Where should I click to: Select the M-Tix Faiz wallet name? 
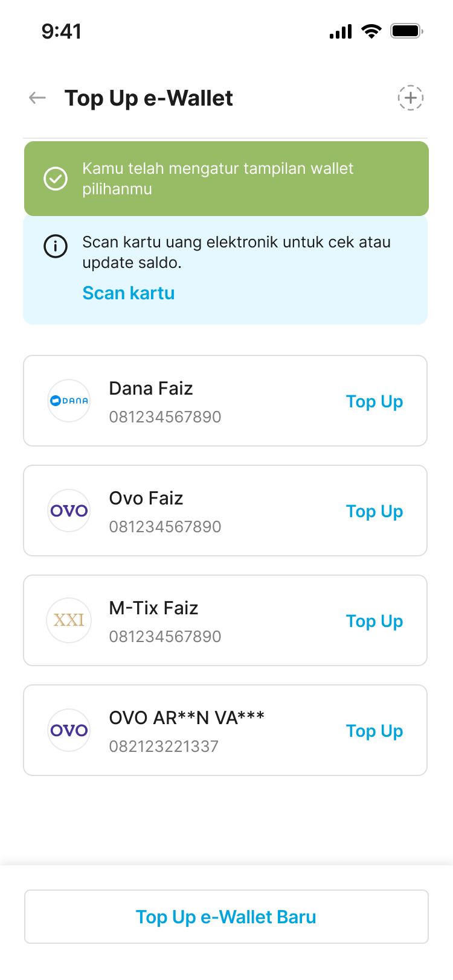coord(153,608)
